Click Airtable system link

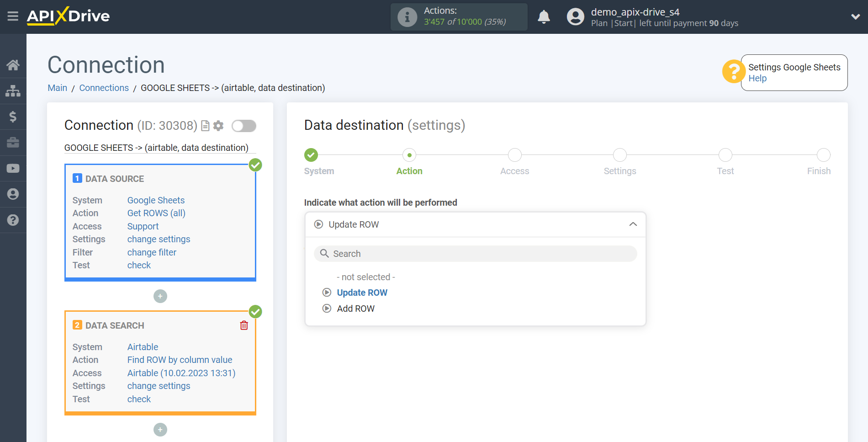click(x=143, y=347)
